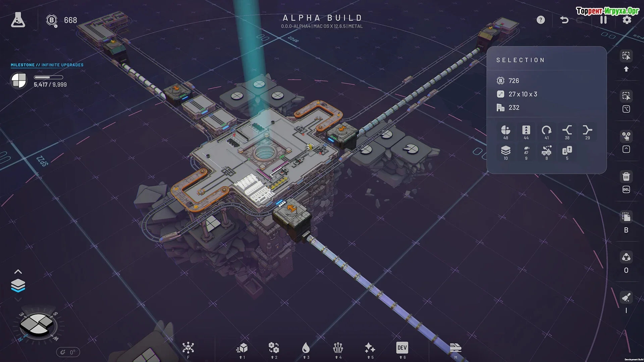Click the compass view orientation widget
Screen dimensions: 644x362
pyautogui.click(x=38, y=325)
